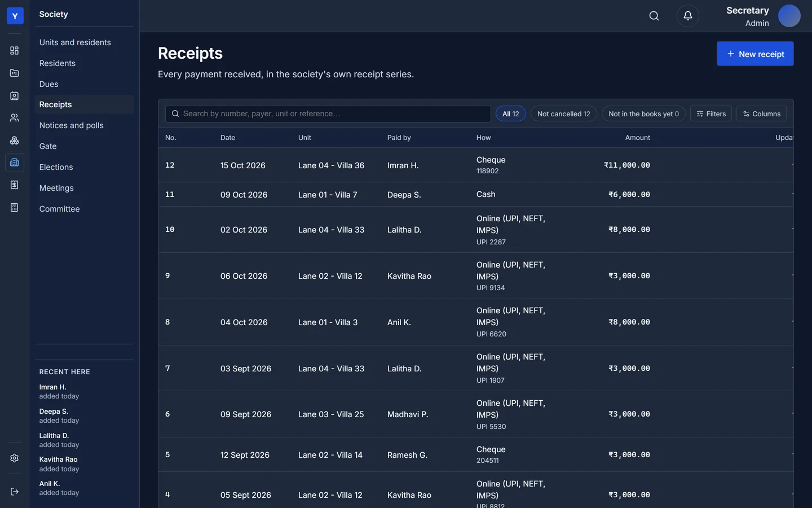The height and width of the screenshot is (508, 812).
Task: Open the dashboard grid icon in the sidebar rail
Action: point(15,51)
